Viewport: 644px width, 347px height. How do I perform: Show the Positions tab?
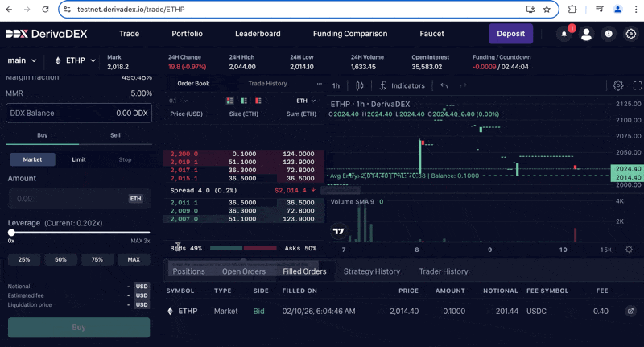point(188,271)
